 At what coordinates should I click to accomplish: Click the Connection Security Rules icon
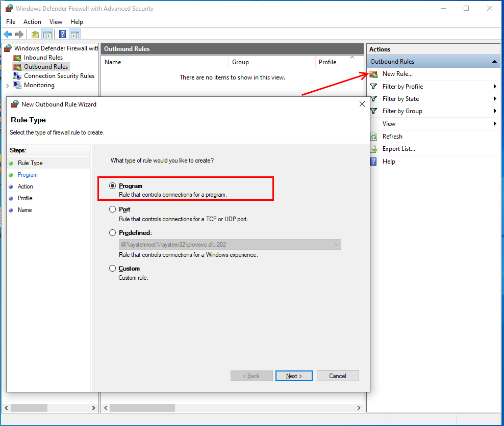tap(17, 76)
